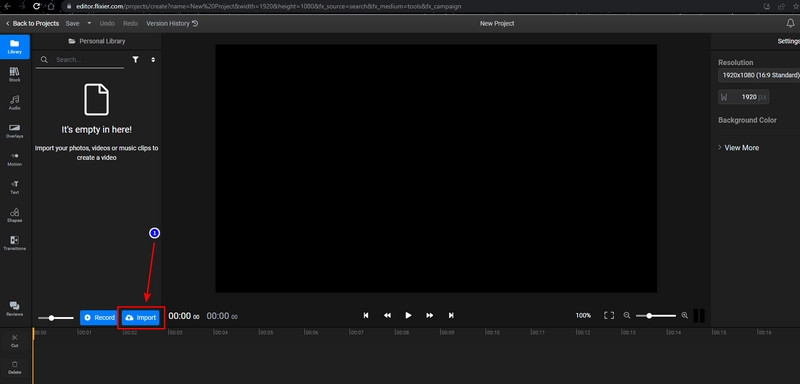Click the library filter icon
This screenshot has height=384, width=800.
tap(135, 60)
